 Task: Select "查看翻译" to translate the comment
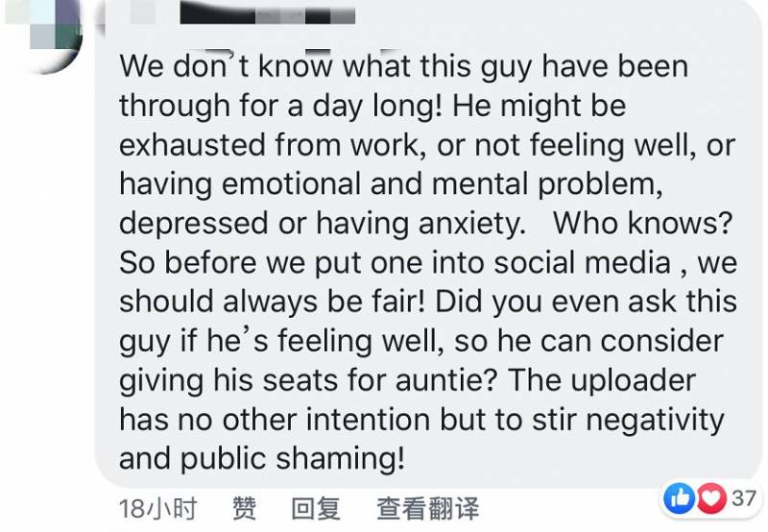pyautogui.click(x=427, y=508)
